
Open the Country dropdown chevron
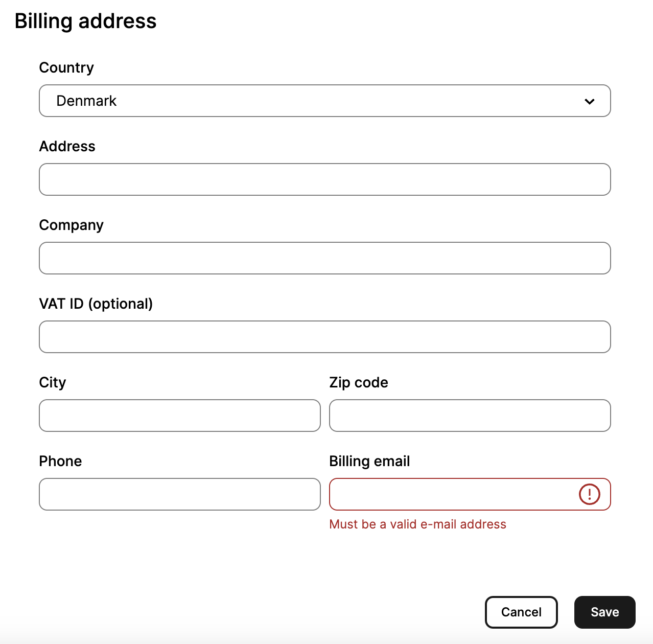(x=589, y=101)
